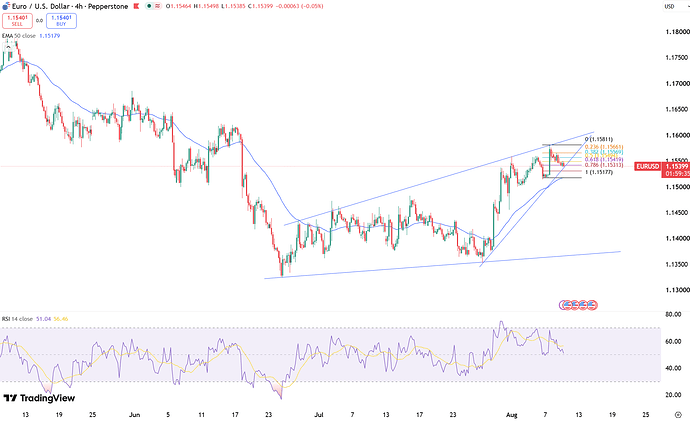
Task: Select the Fibonacci 0 (1.15811) level label
Action: click(598, 139)
